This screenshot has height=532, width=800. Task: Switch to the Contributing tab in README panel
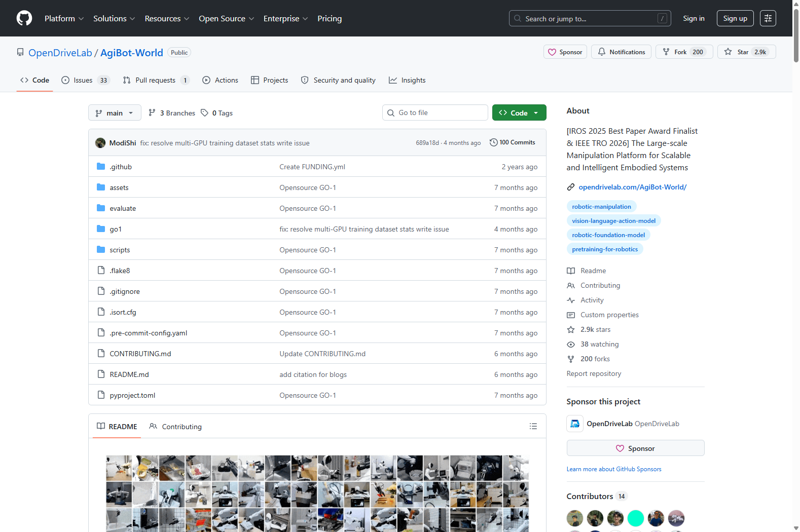tap(175, 427)
